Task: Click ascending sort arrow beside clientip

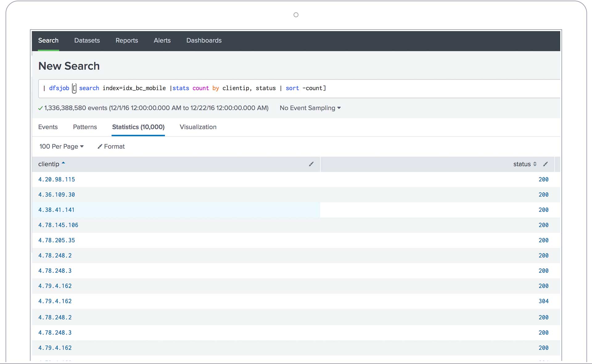Action: (x=63, y=163)
